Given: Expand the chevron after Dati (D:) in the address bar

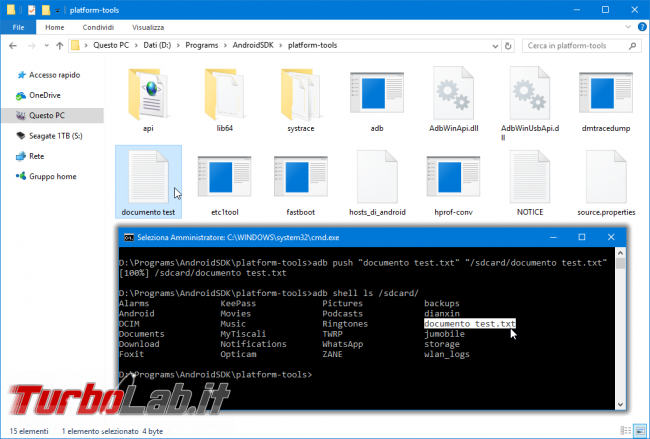Looking at the screenshot, I should (x=178, y=46).
